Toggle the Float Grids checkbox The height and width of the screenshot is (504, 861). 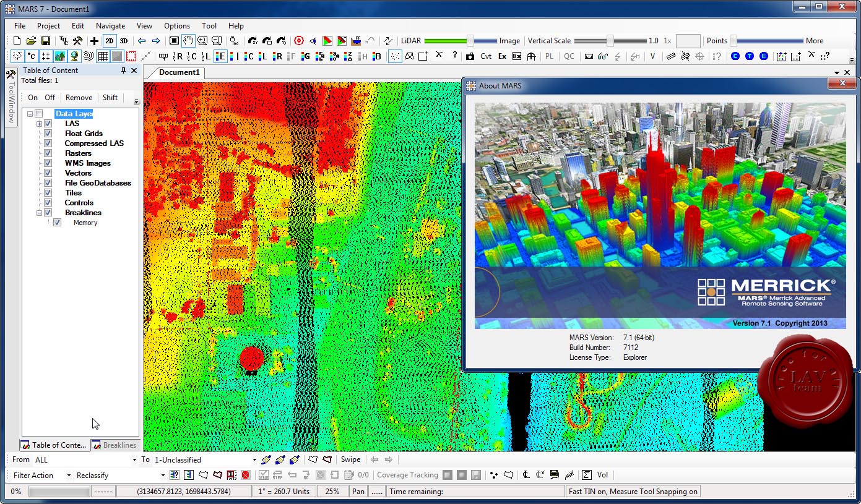(x=48, y=134)
